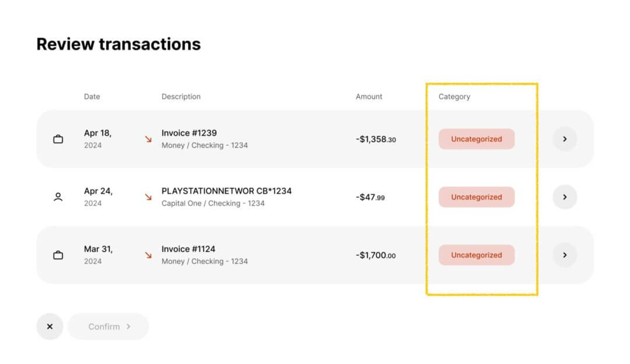Click the Apr 18, 2024 date
The image size is (630, 364).
point(97,139)
